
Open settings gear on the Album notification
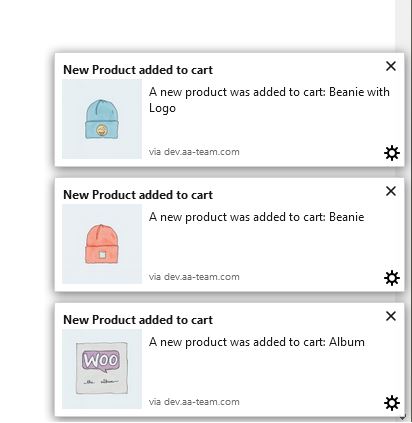[392, 403]
